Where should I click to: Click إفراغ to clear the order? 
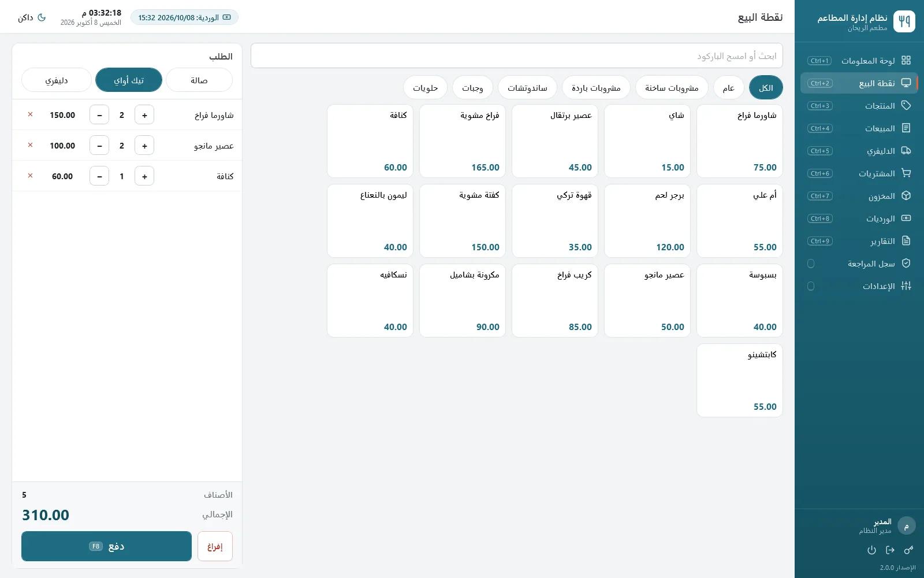coord(215,546)
